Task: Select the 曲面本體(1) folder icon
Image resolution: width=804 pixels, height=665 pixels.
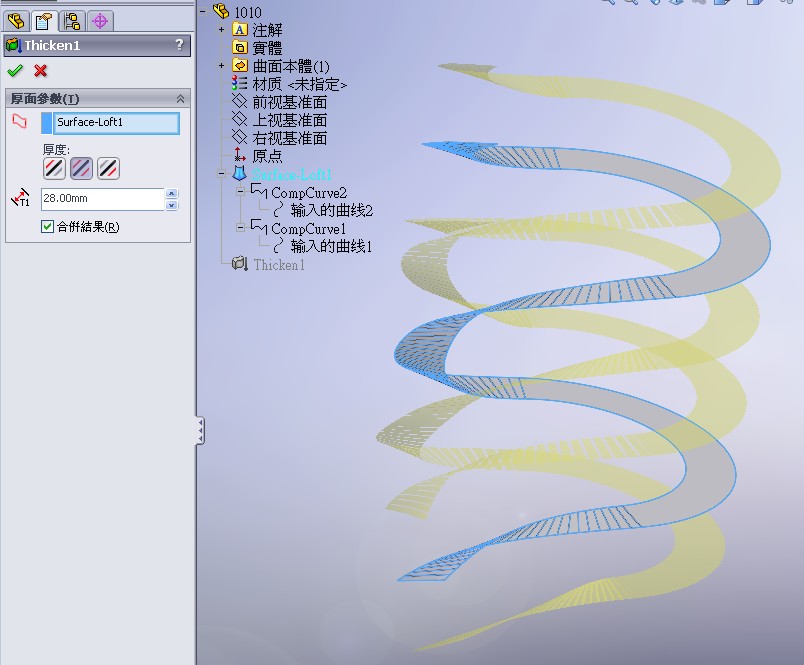Action: tap(239, 66)
